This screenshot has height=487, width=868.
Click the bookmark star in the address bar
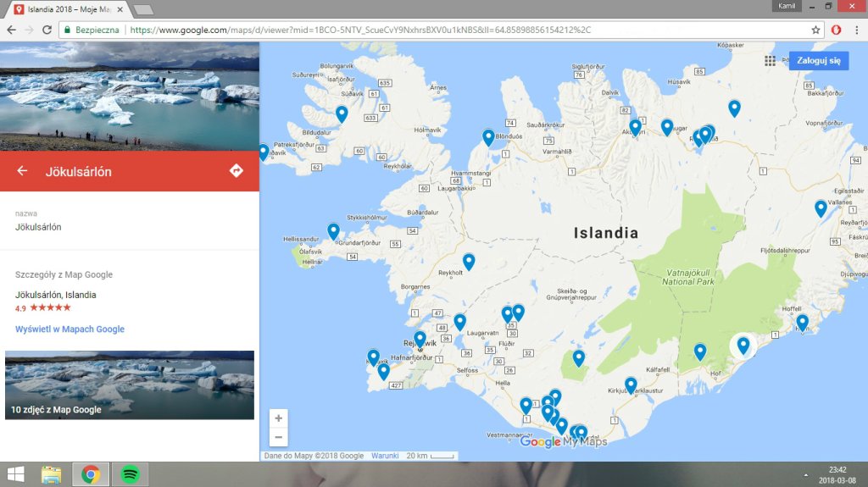click(x=815, y=30)
